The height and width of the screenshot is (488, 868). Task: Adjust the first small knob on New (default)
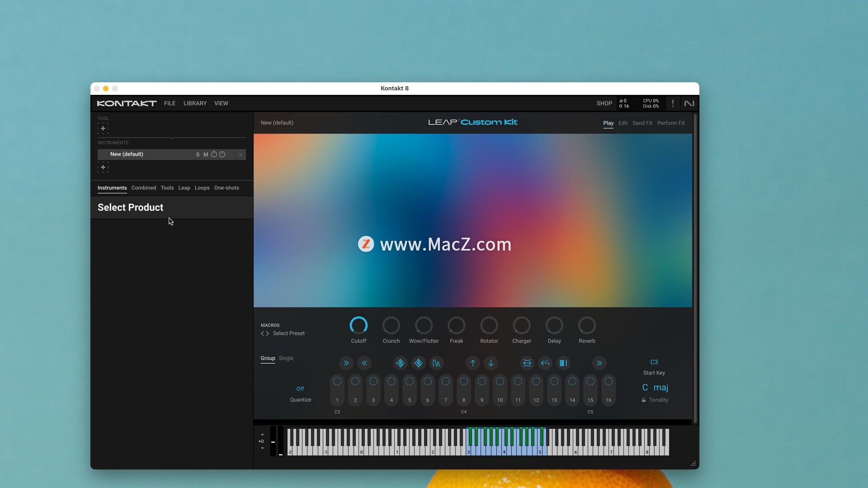click(x=214, y=155)
